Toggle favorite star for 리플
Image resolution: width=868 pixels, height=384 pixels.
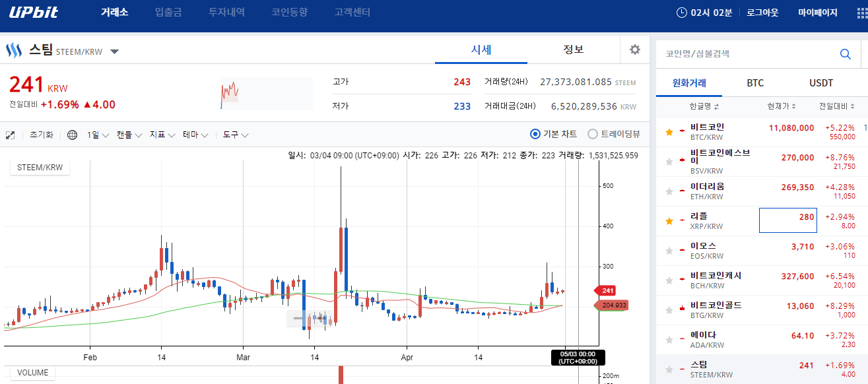(669, 221)
